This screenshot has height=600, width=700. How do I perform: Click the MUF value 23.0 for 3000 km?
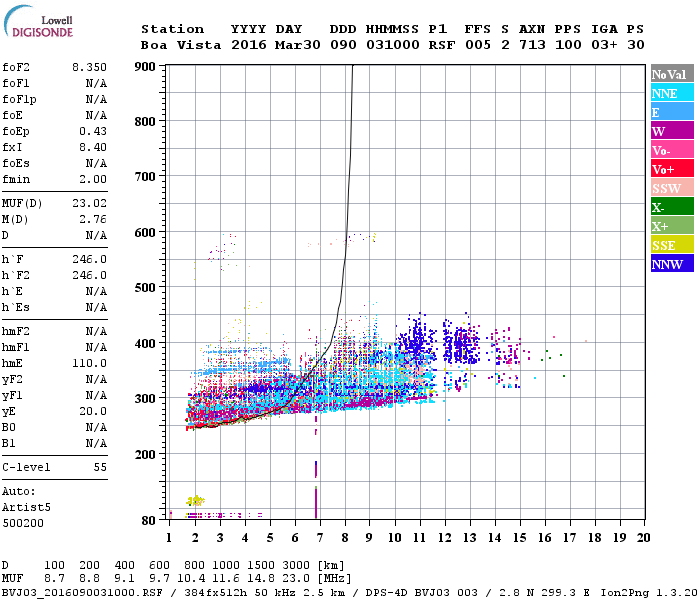click(x=296, y=579)
